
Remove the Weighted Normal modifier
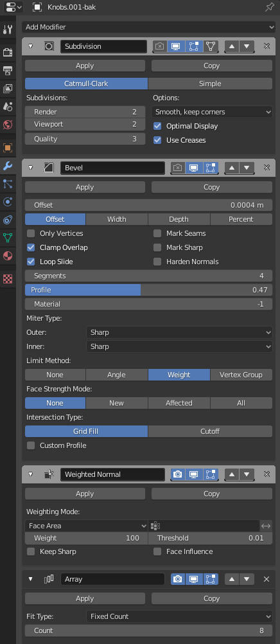point(267,474)
